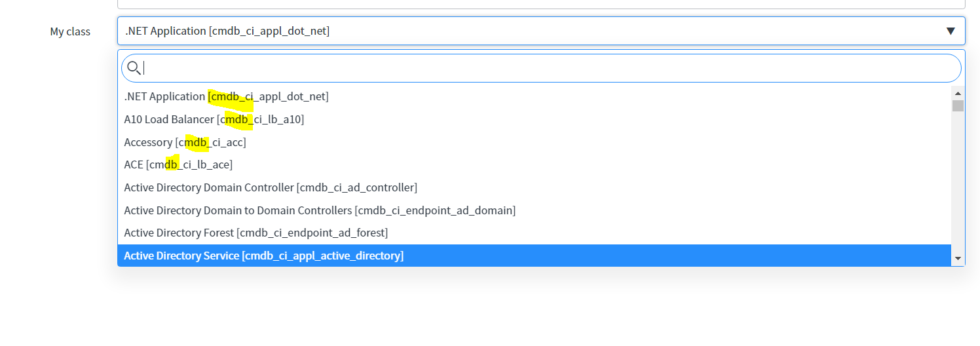Click the scrollbar track below the thumb
This screenshot has width=980, height=346.
(958, 182)
